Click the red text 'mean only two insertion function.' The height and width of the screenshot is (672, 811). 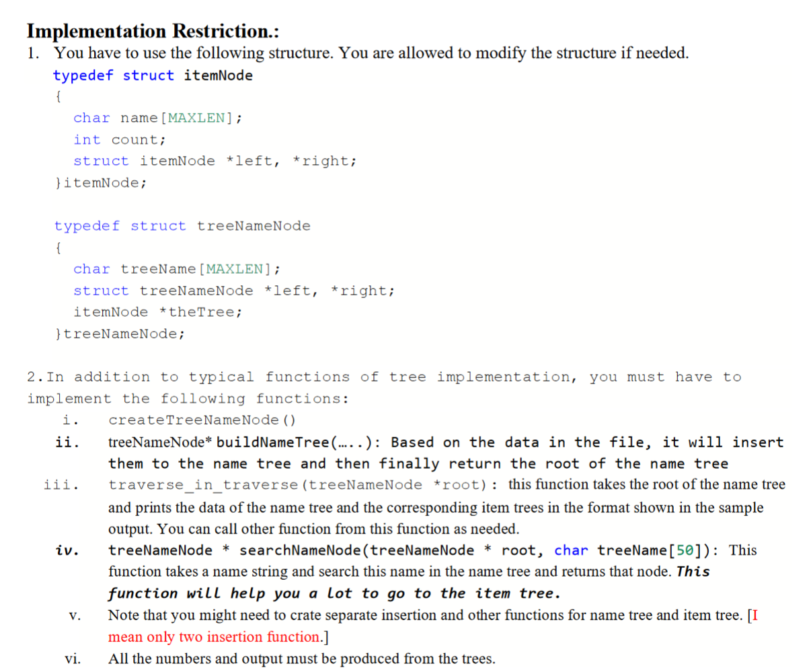pyautogui.click(x=215, y=637)
